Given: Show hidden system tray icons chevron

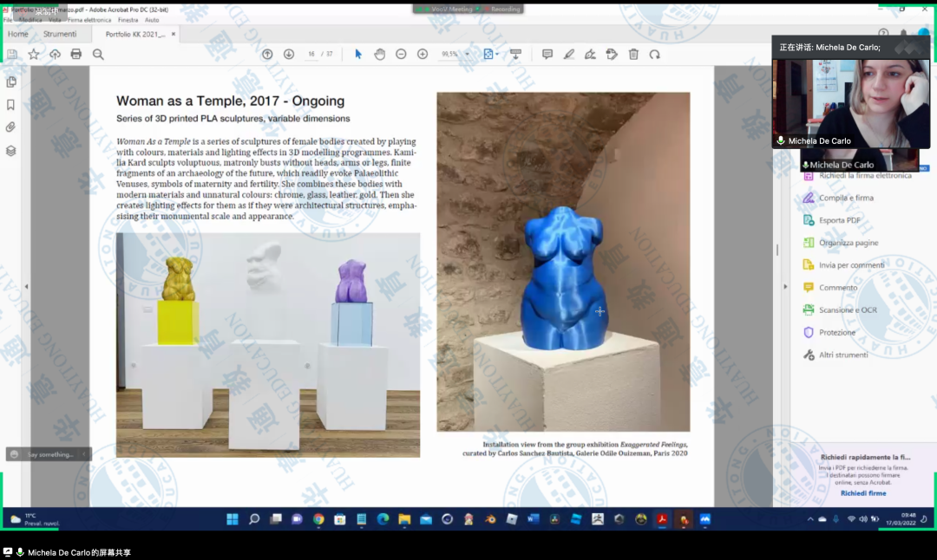Looking at the screenshot, I should [x=810, y=518].
